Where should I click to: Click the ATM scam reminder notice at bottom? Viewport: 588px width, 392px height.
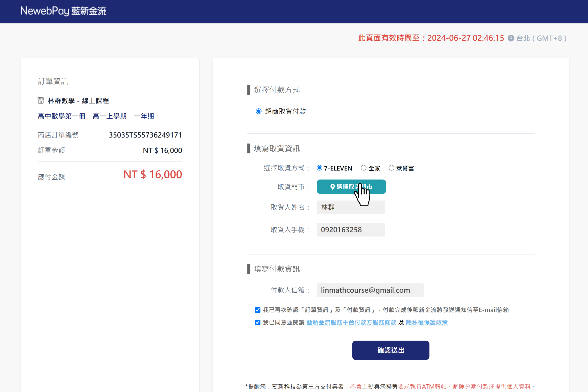tap(390, 386)
